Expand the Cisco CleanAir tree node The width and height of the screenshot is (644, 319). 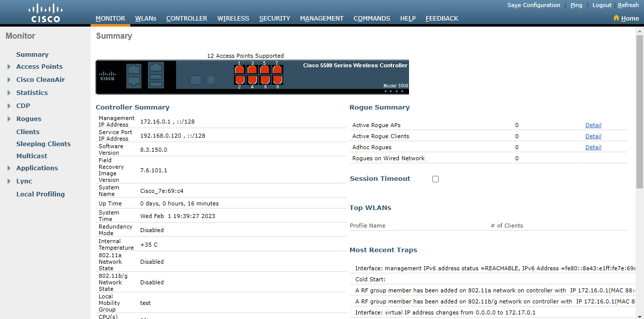pyautogui.click(x=9, y=79)
